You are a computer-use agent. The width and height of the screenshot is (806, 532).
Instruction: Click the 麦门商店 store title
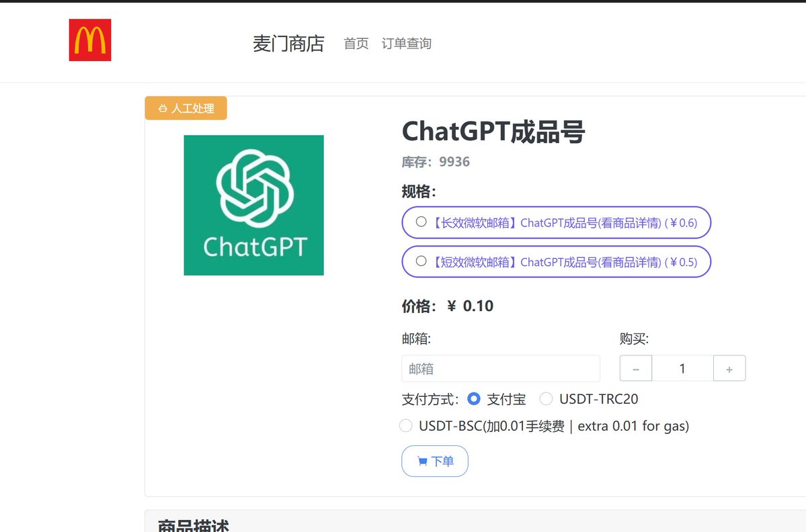(x=288, y=44)
